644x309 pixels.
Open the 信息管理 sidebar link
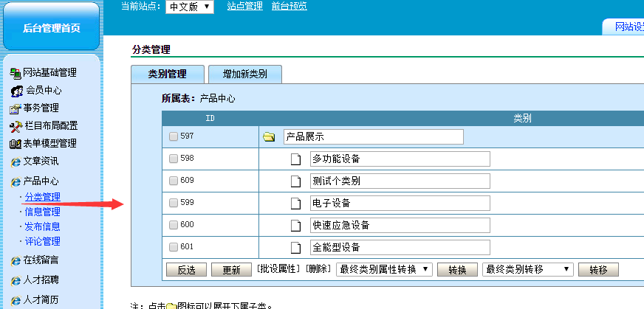point(42,212)
